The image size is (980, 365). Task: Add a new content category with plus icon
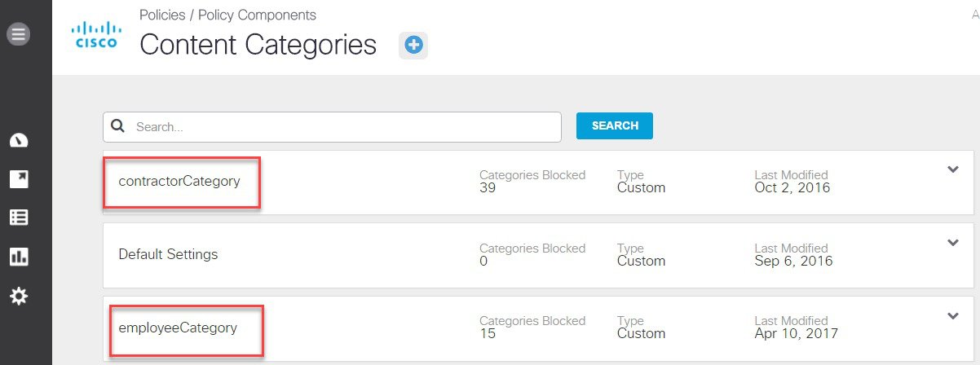(413, 45)
